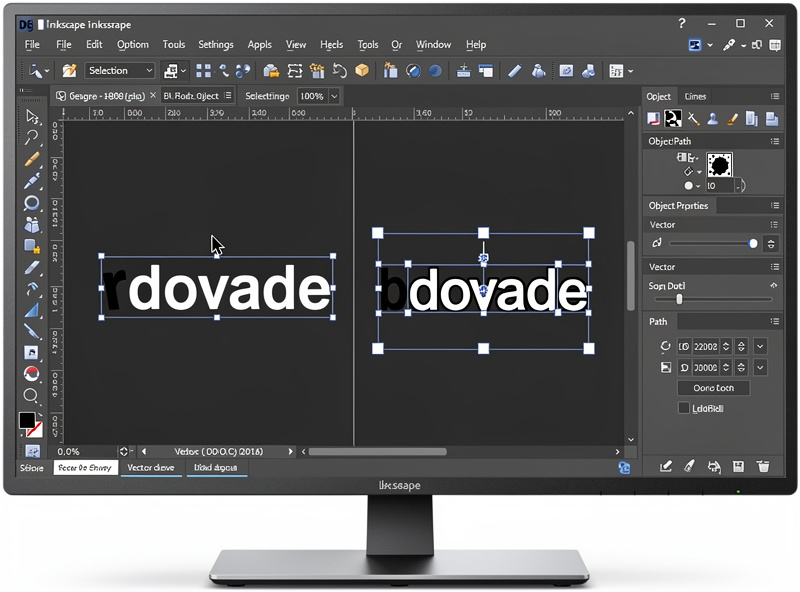
Task: Click the white rdovade text object on canvas
Action: click(x=230, y=288)
